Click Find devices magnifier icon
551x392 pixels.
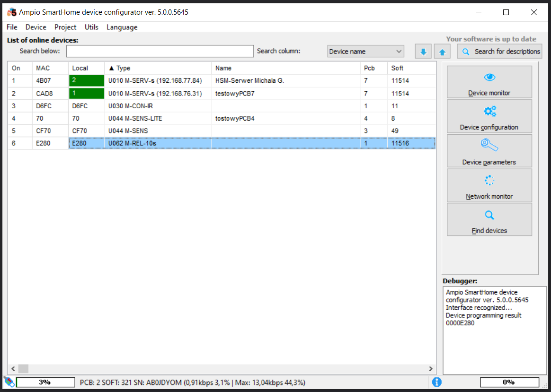[x=489, y=215]
